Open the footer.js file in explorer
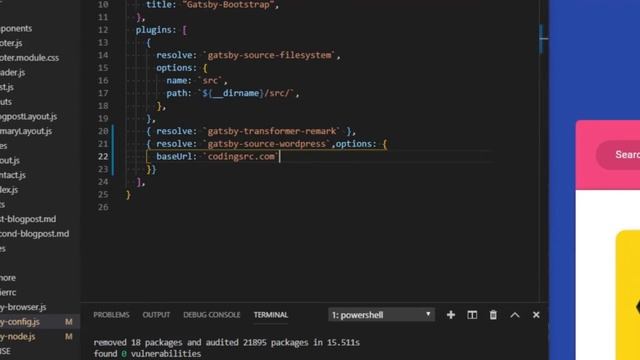 coord(11,43)
